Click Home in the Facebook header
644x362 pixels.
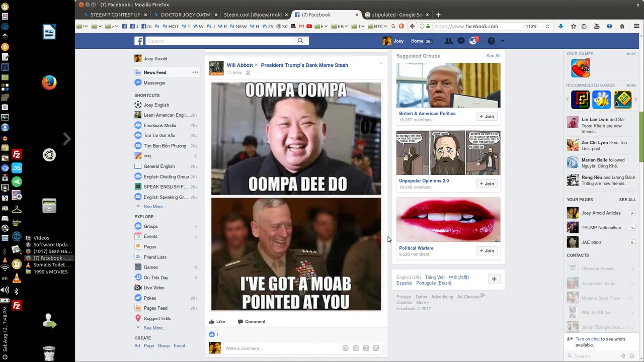coord(417,41)
